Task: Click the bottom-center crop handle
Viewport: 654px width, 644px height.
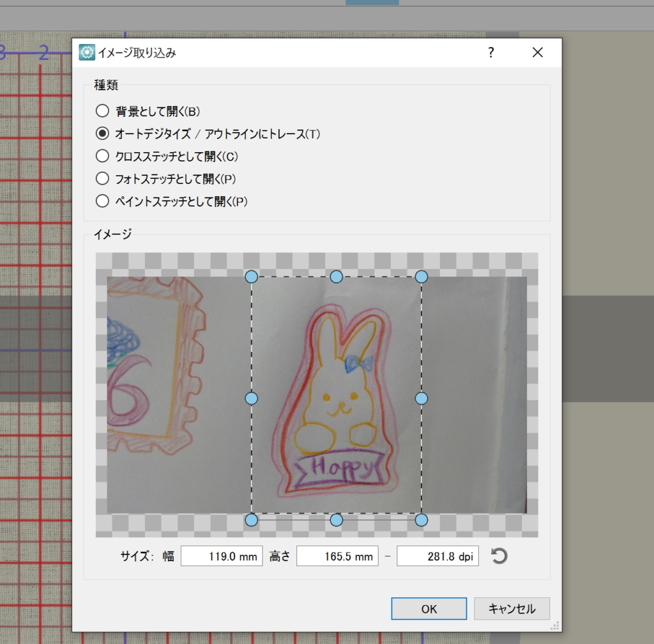Action: [x=336, y=520]
